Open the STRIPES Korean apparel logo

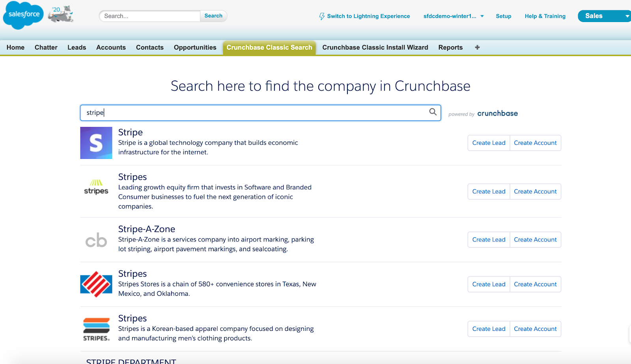[x=96, y=329]
